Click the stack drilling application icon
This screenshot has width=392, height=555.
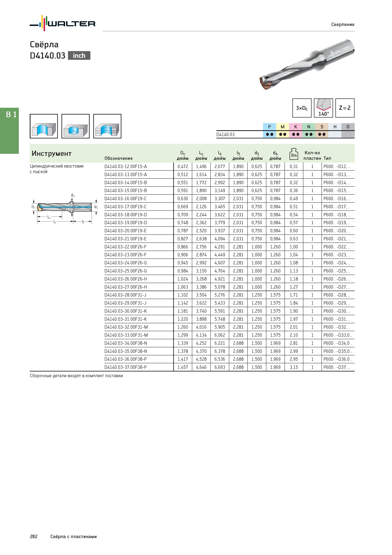[x=107, y=126]
